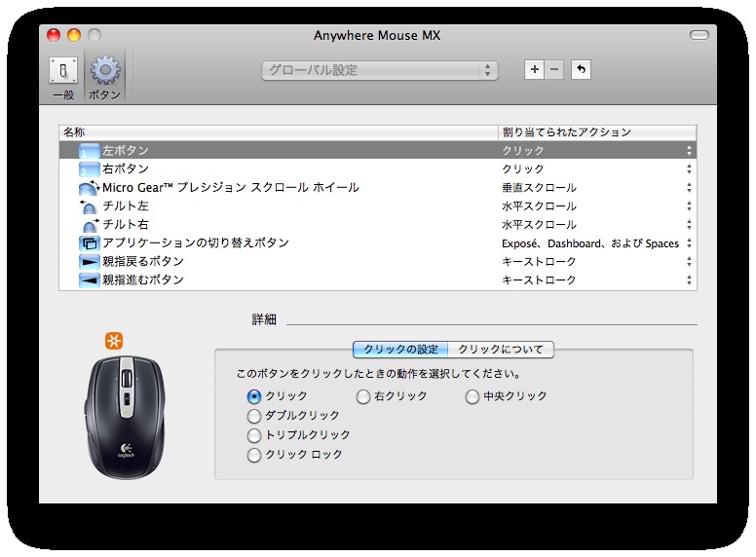Viewport: 756px width, 557px height.
Task: Select the クリック ロック radio button
Action: point(254,455)
